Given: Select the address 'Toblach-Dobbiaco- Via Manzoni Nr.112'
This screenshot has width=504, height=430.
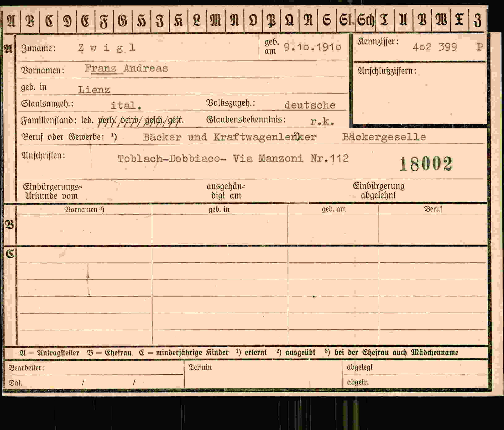Looking at the screenshot, I should tap(233, 159).
